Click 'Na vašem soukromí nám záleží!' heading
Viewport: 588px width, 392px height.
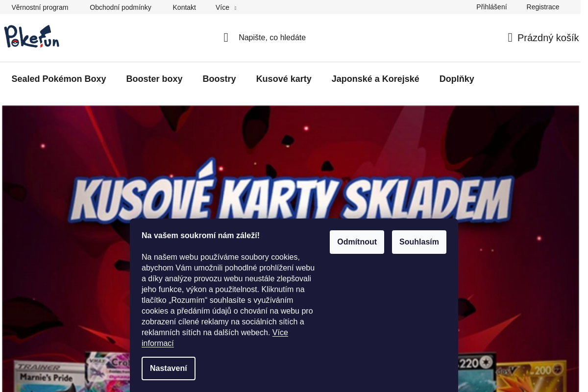[x=200, y=236]
